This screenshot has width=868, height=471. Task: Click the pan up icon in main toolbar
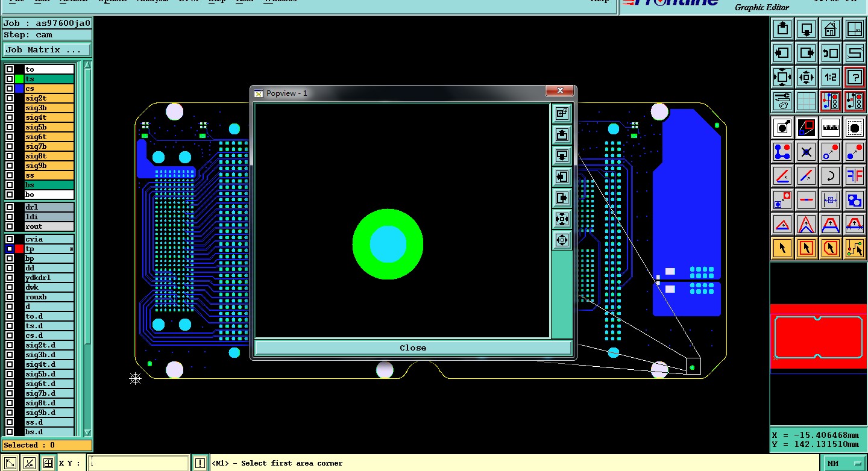(x=782, y=28)
